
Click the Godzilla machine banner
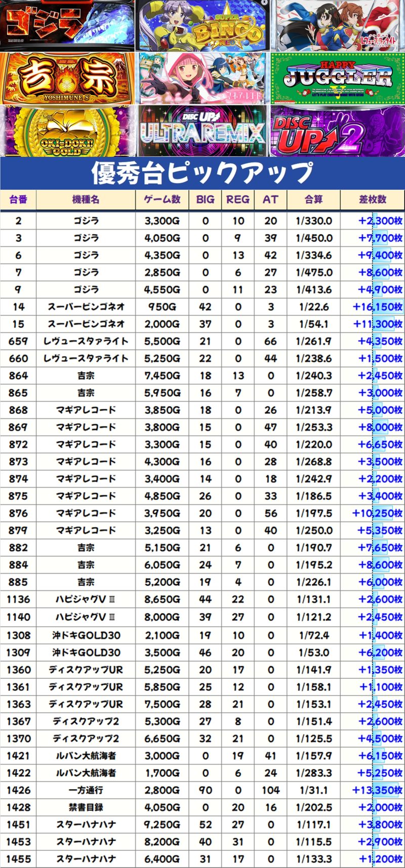pyautogui.click(x=67, y=25)
